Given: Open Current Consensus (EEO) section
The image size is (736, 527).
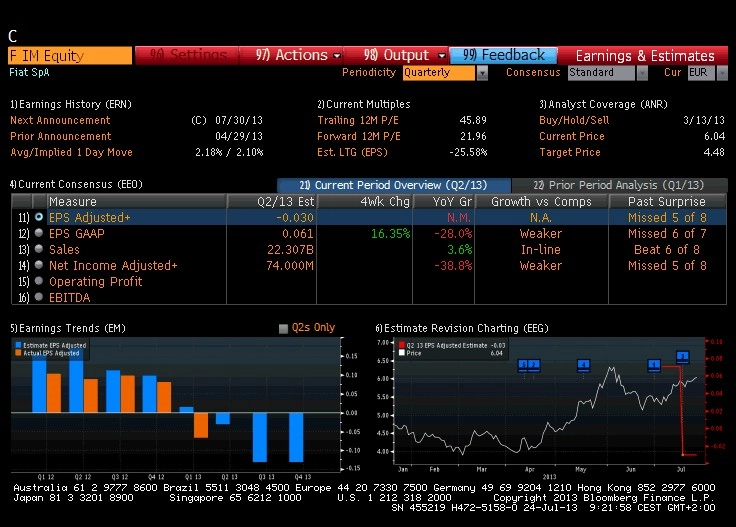Looking at the screenshot, I should click(x=77, y=184).
